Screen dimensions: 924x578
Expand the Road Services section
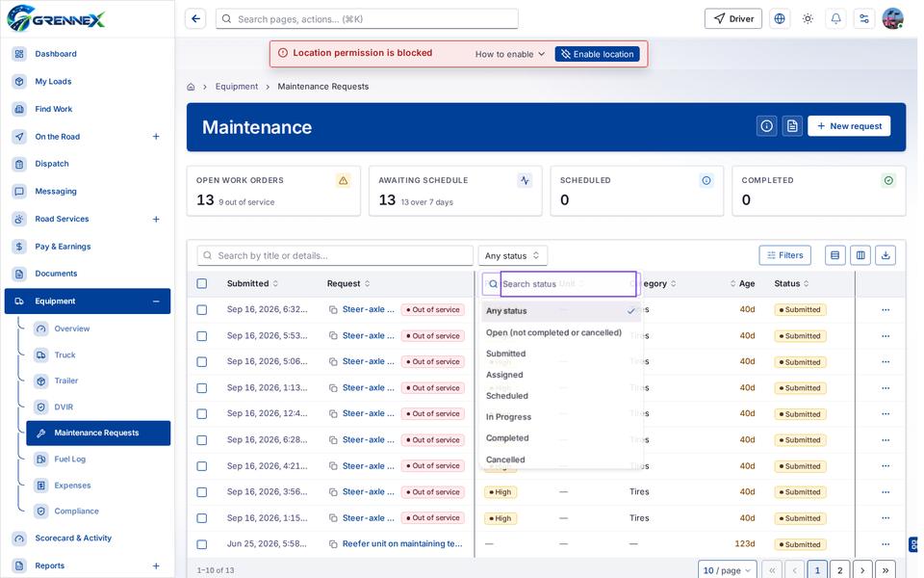pos(156,219)
